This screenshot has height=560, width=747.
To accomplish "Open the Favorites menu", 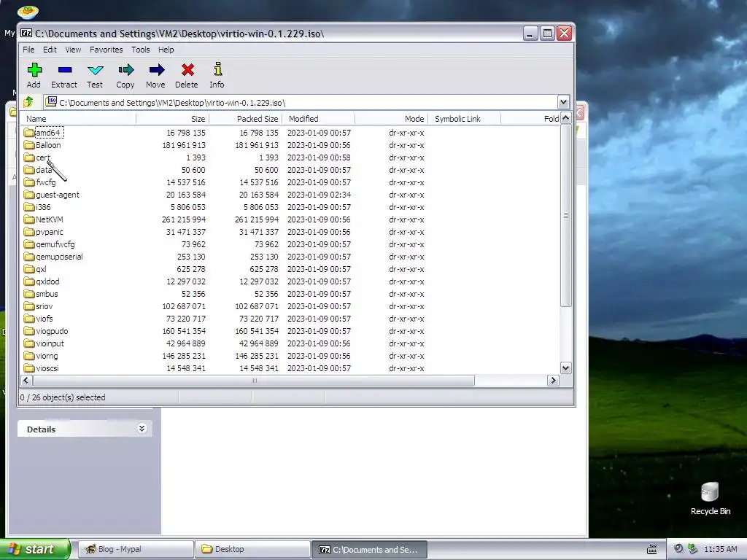I will coord(107,50).
